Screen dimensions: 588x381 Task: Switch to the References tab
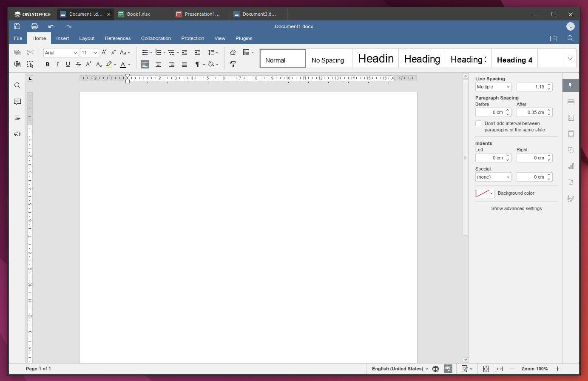point(118,38)
